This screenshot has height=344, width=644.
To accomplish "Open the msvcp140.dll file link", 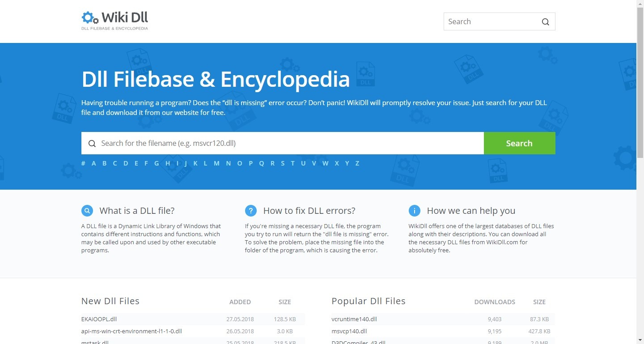I will [349, 331].
